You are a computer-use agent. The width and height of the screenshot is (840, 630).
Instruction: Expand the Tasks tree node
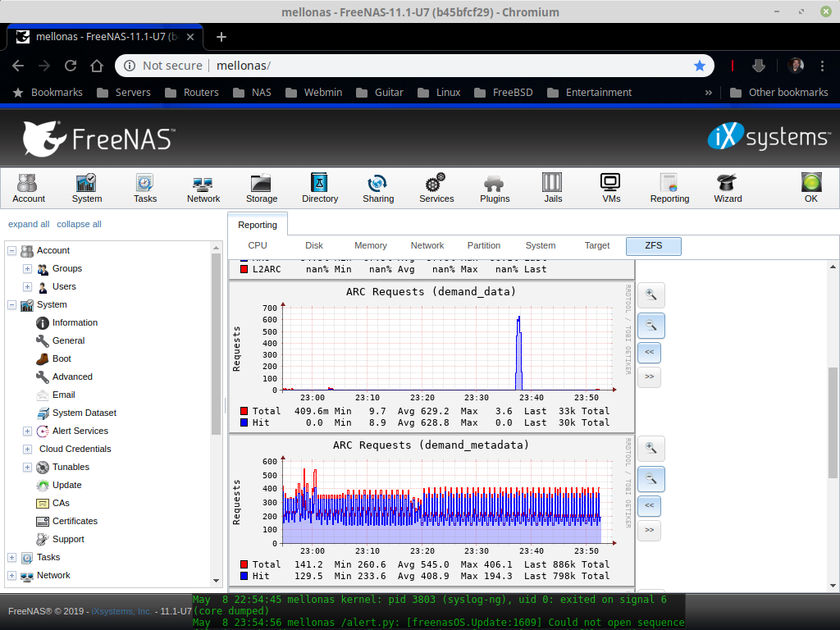coord(11,557)
